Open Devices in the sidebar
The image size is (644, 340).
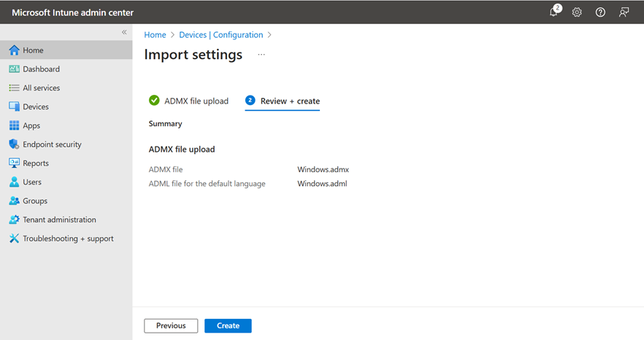[x=36, y=107]
